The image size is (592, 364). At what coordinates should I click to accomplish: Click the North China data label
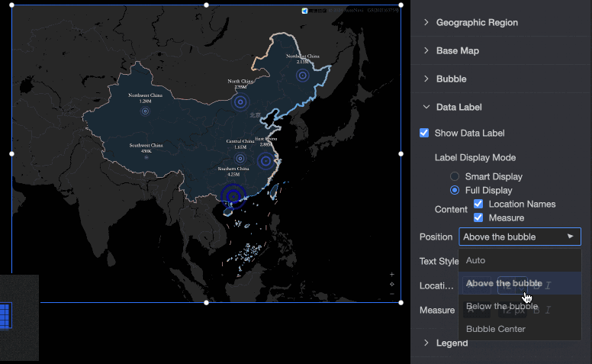240,84
